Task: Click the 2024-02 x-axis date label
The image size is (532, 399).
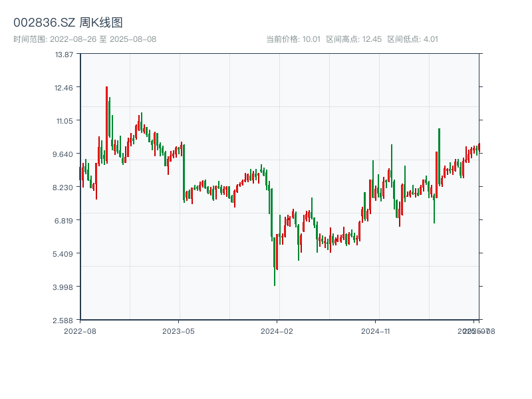Action: (277, 331)
